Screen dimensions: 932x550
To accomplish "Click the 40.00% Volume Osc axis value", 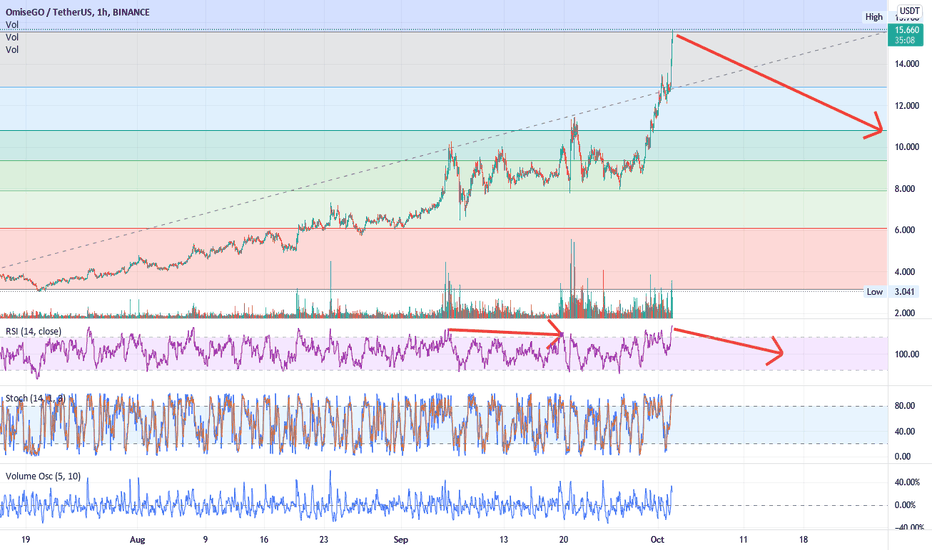I will tap(908, 482).
